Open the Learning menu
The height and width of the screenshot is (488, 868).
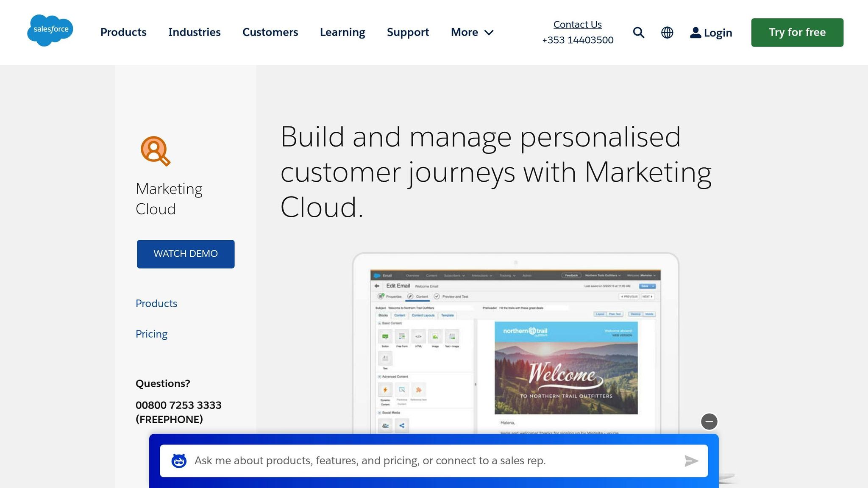tap(342, 33)
